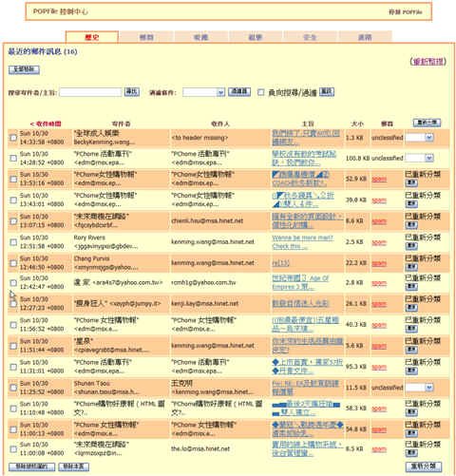Click the 'to header missing' recipient text
Screen dimensions: 456x476
(x=199, y=138)
